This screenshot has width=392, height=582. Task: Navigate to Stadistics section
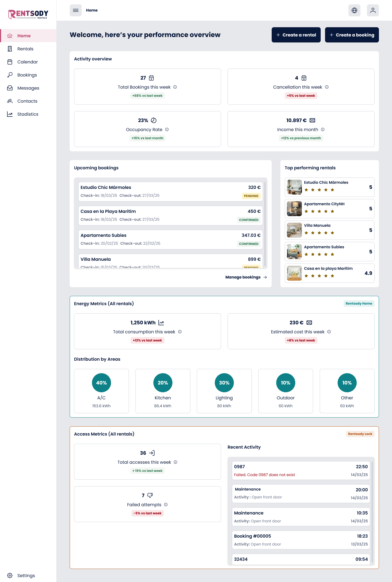(28, 114)
